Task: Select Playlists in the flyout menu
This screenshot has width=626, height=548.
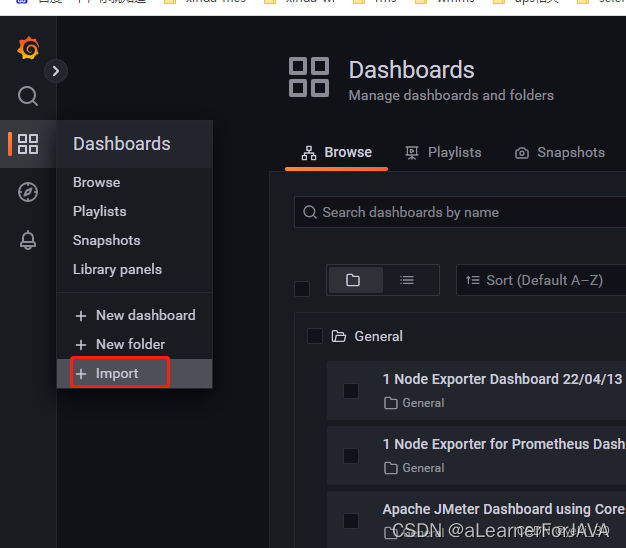Action: point(100,211)
